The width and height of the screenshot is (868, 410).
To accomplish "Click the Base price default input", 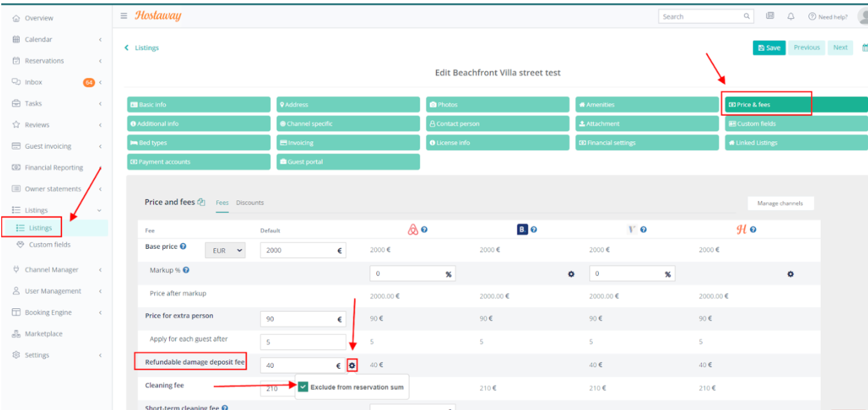I will tap(303, 251).
